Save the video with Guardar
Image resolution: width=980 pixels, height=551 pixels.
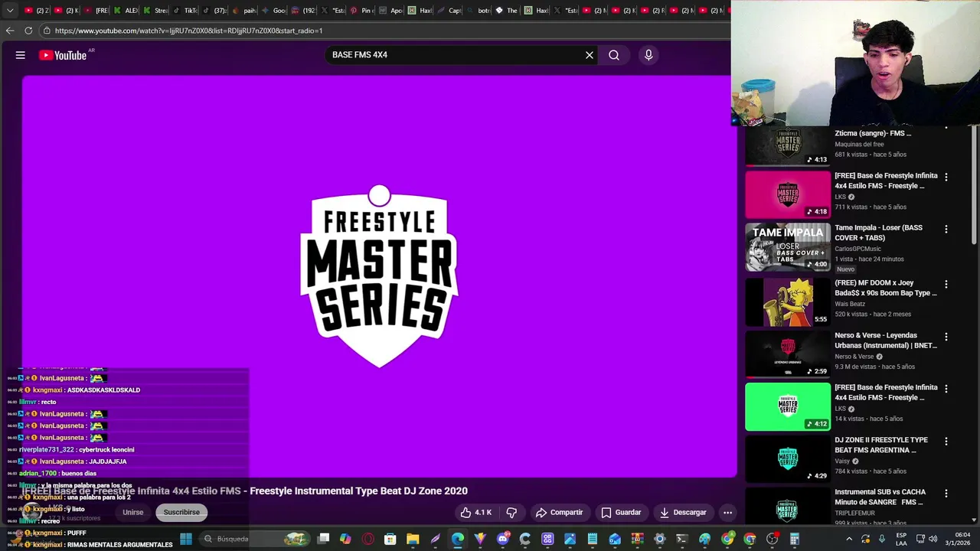[621, 512]
